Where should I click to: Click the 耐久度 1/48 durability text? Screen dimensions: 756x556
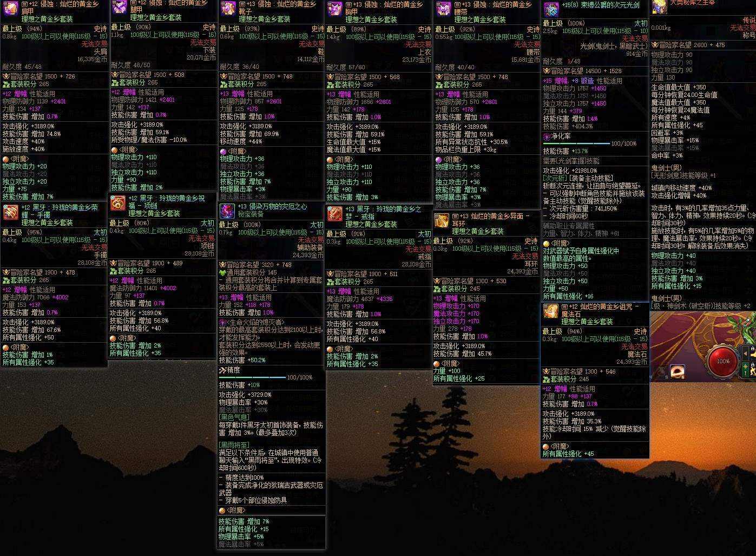click(x=562, y=62)
